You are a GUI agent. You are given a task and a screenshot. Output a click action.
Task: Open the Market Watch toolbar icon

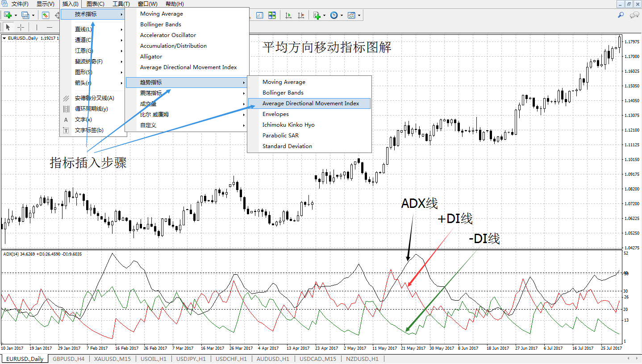tap(46, 15)
